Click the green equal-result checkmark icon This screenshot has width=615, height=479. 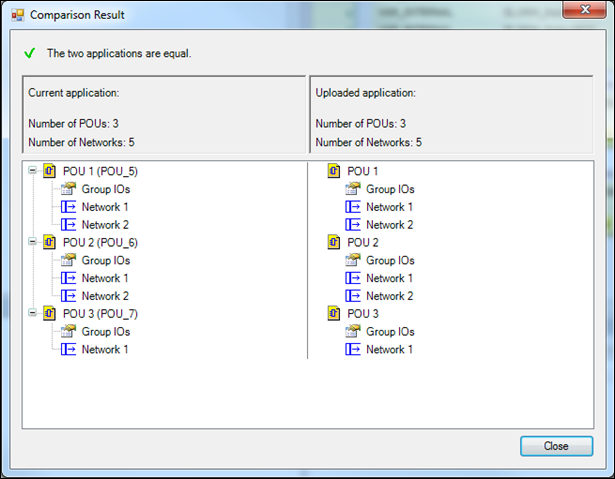click(29, 53)
